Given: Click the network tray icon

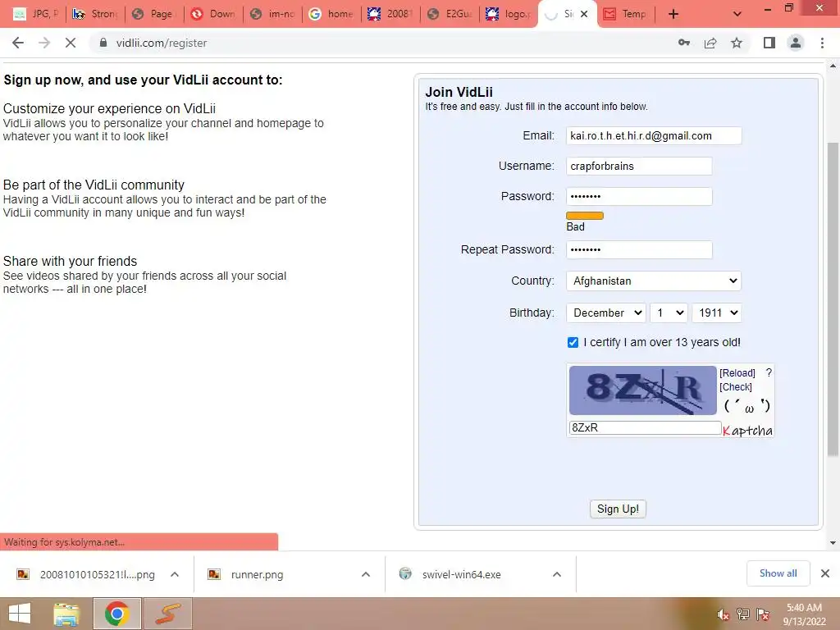Looking at the screenshot, I should point(743,614).
